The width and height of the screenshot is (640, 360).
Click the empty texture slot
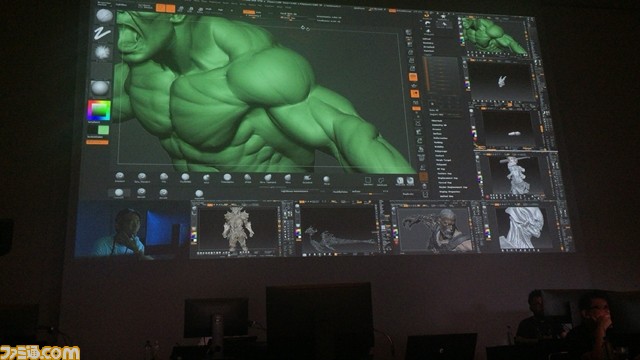coord(100,70)
